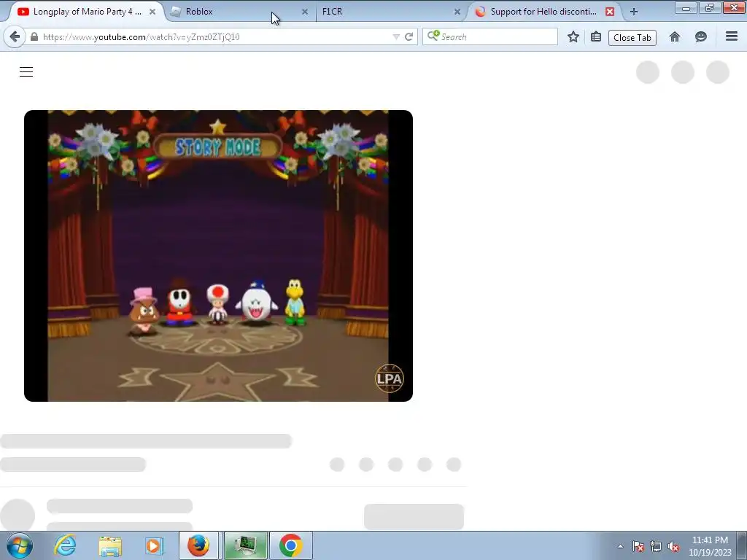Click the padlock site security icon
747x560 pixels.
[x=34, y=36]
